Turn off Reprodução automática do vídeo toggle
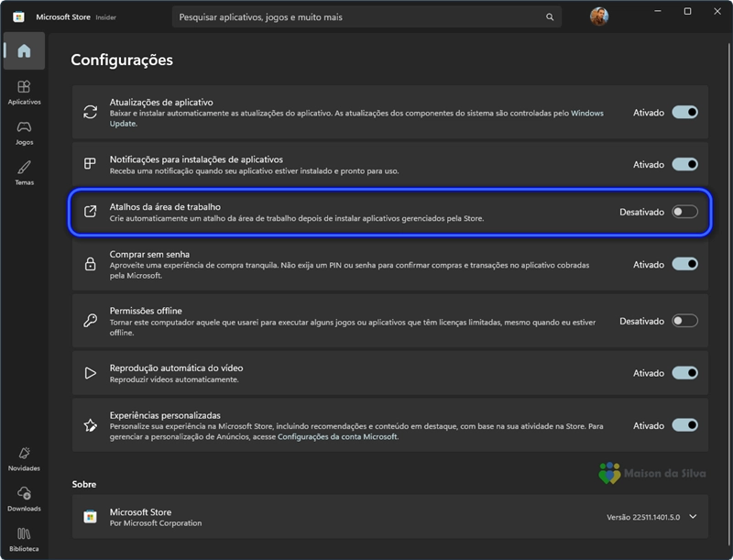733x560 pixels. point(684,373)
